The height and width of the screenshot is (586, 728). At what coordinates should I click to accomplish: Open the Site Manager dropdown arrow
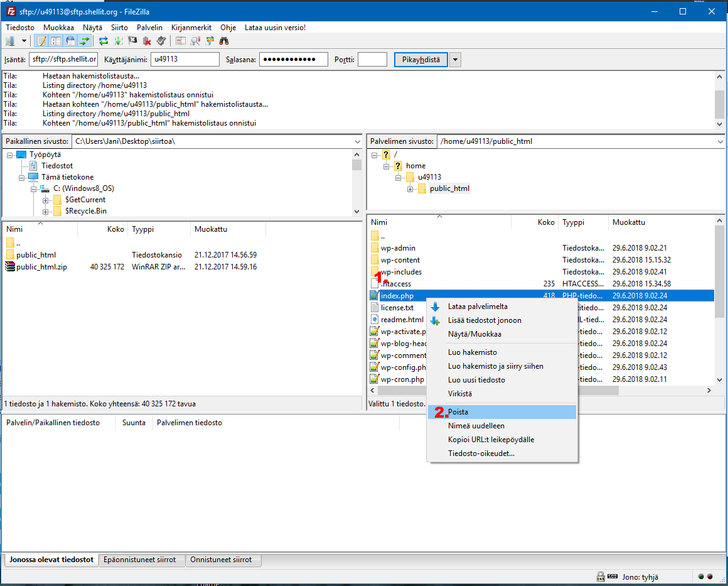click(x=24, y=41)
